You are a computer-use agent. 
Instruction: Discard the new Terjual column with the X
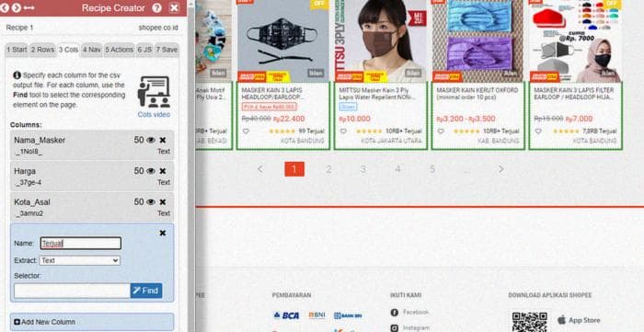163,233
